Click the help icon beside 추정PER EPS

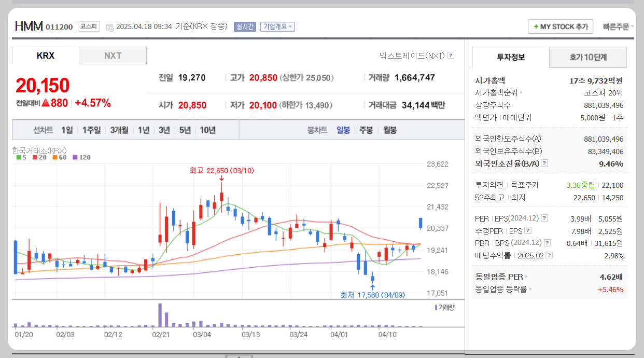coord(528,230)
